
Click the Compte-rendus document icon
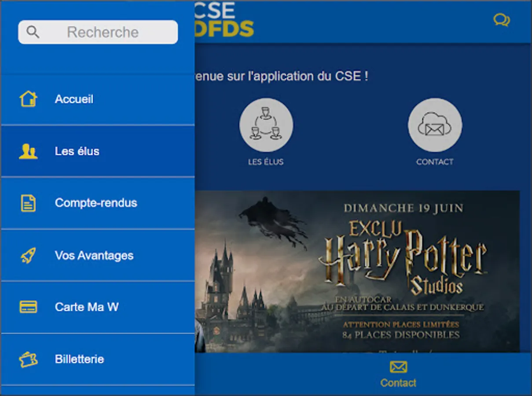pyautogui.click(x=28, y=203)
